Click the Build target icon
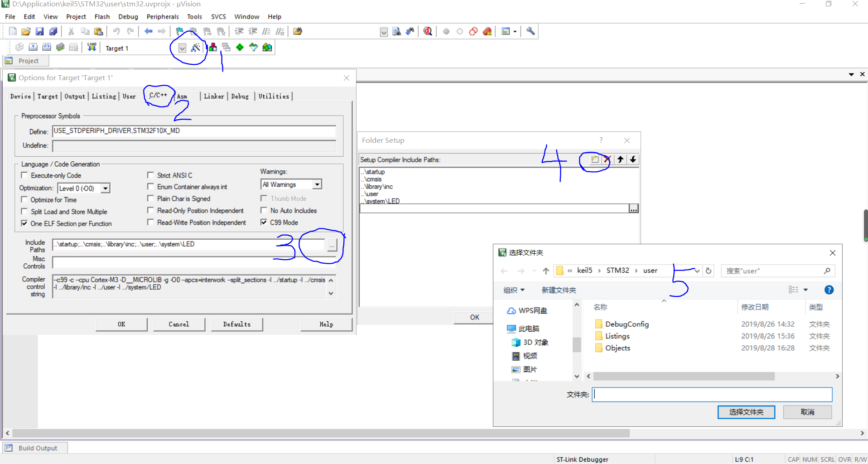868x464 pixels. coord(33,47)
